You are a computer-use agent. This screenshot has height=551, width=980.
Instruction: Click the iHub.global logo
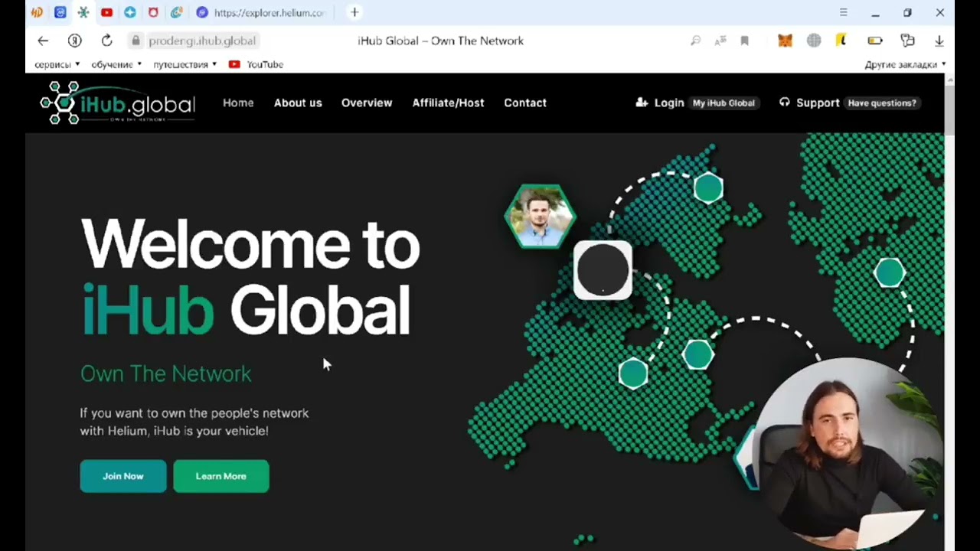click(x=118, y=103)
